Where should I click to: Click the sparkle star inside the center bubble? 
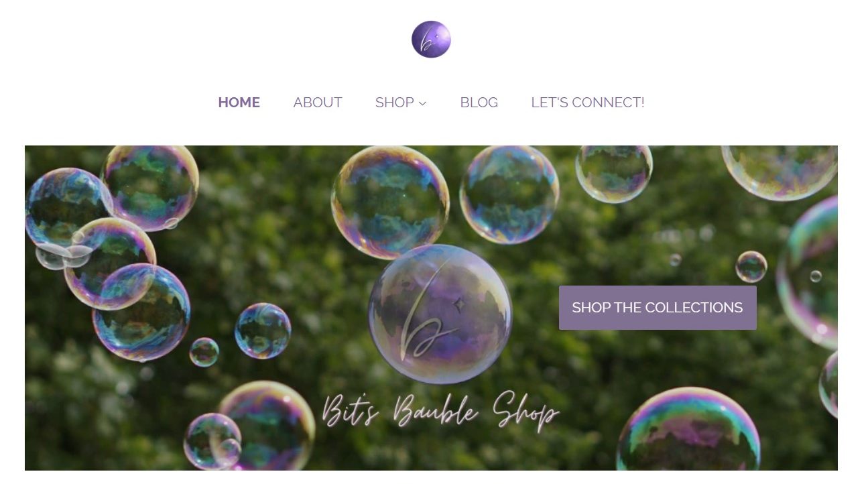[x=459, y=305]
